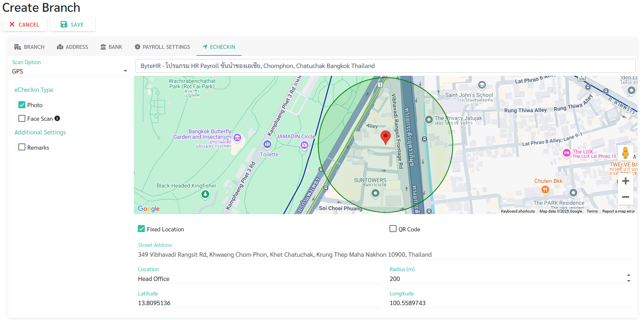The image size is (644, 320).
Task: Click the eCheckin Type heading
Action: coord(34,89)
